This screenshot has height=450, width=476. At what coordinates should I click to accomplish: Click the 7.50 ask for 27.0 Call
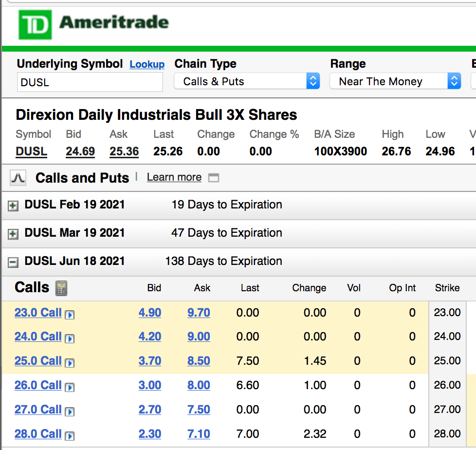click(199, 409)
